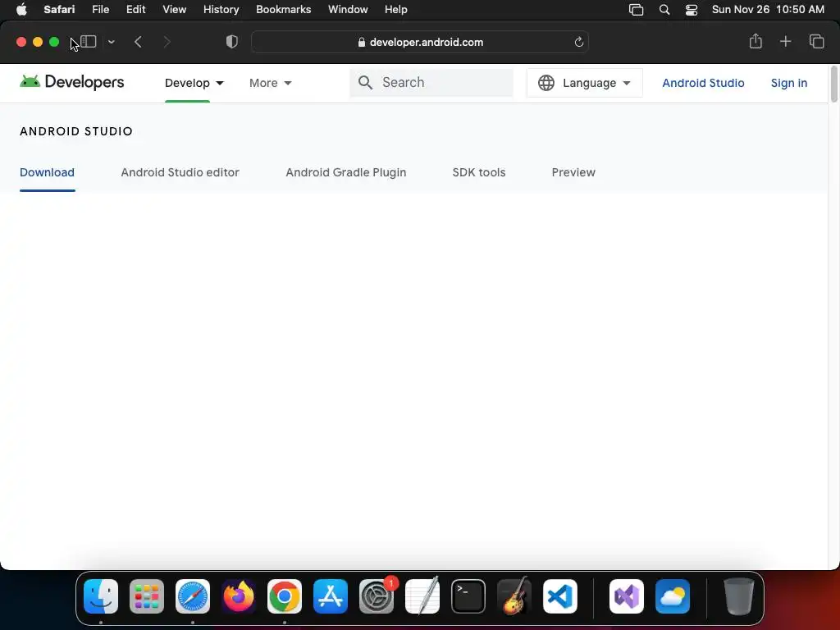The height and width of the screenshot is (630, 840).
Task: Click Sign in
Action: [788, 83]
